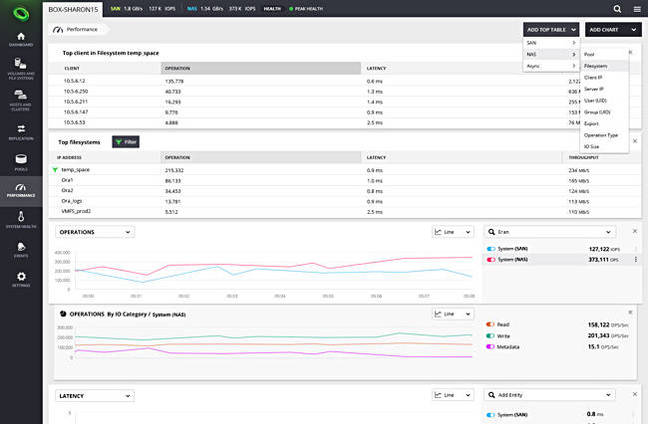Choose Filesystem from NAS submenu
The width and height of the screenshot is (648, 424).
[605, 66]
